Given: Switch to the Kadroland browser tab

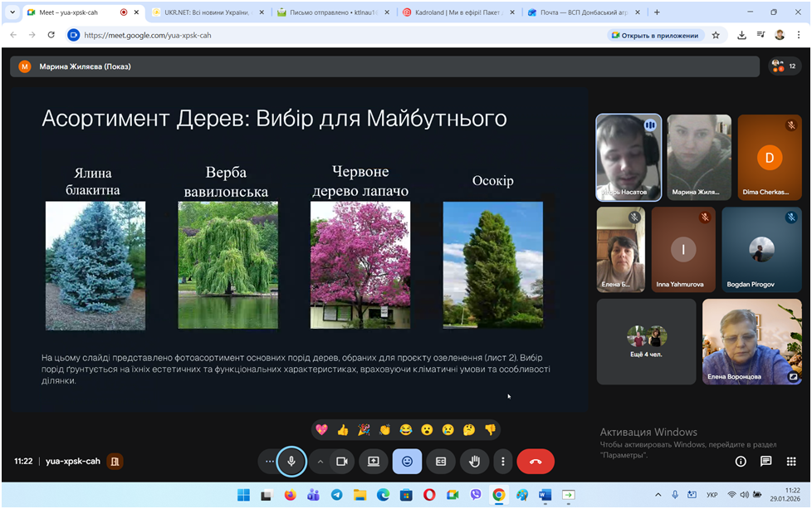Looking at the screenshot, I should pos(457,12).
